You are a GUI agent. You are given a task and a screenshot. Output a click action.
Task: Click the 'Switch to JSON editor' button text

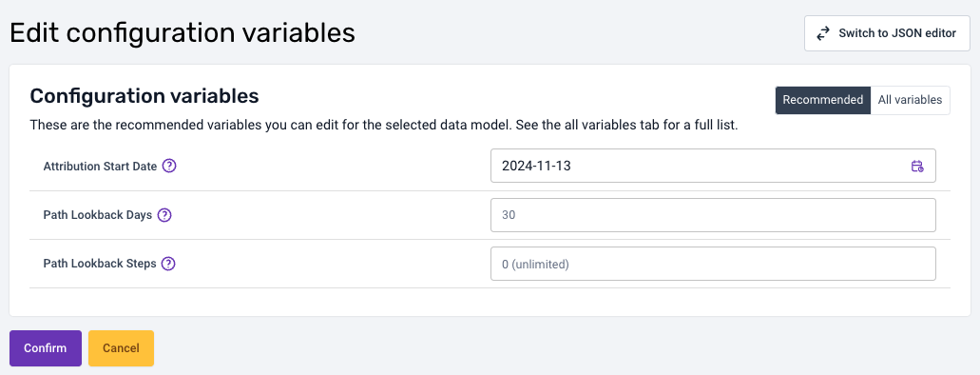pyautogui.click(x=897, y=33)
